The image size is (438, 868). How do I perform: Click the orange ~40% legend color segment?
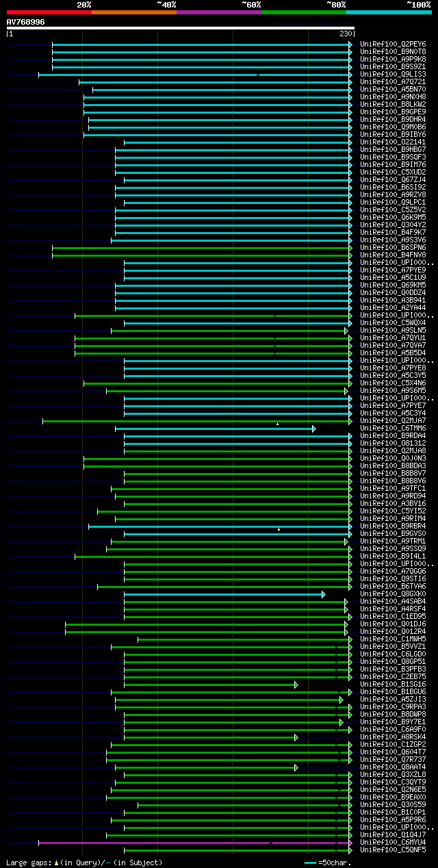(x=133, y=12)
